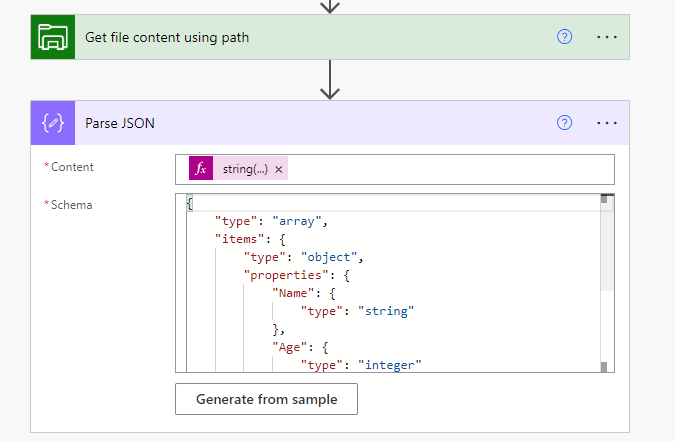Click the empty area of Content field
Screen dimensions: 675x441
click(450, 170)
